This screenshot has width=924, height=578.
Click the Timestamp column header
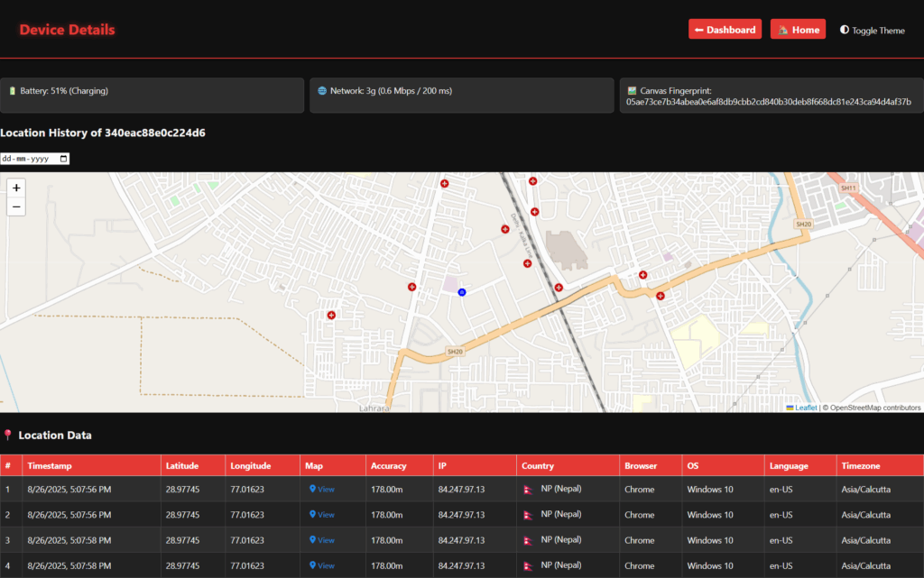(x=50, y=466)
